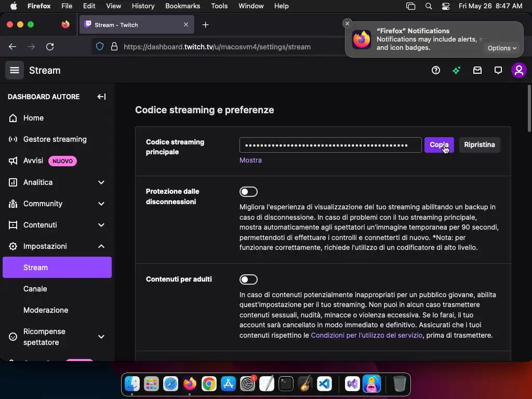532x399 pixels.
Task: Open the Bookmarks menu
Action: 182,6
